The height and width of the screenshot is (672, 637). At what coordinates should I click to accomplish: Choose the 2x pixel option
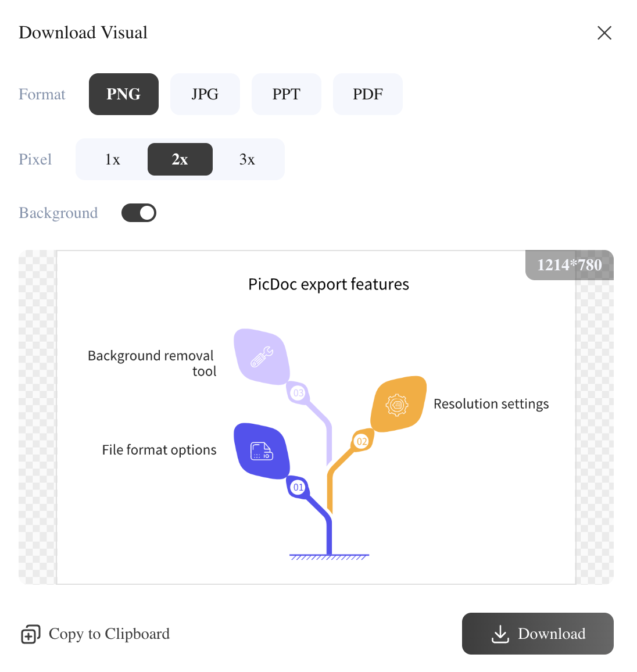[180, 159]
